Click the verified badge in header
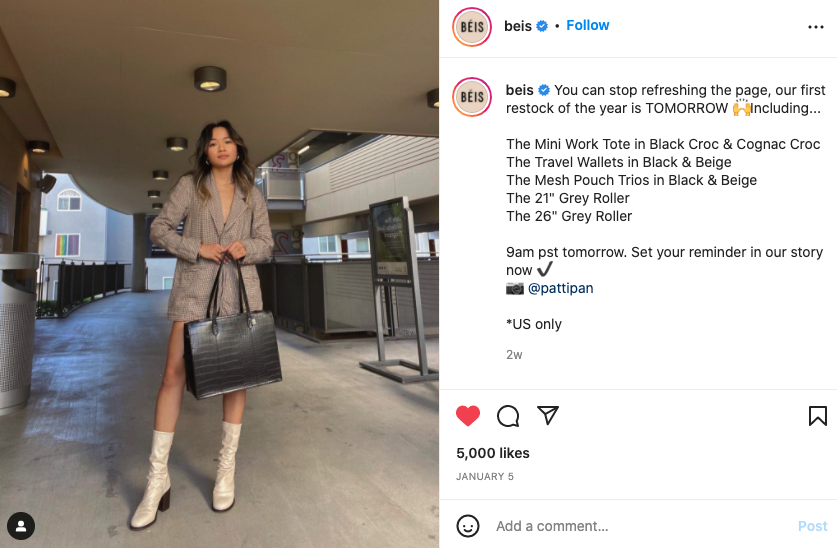Screen dimensions: 837x548 click(x=542, y=26)
